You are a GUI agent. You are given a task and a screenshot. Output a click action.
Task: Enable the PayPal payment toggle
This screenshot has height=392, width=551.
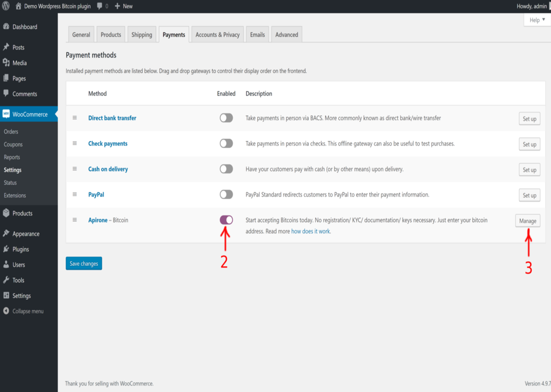click(226, 194)
